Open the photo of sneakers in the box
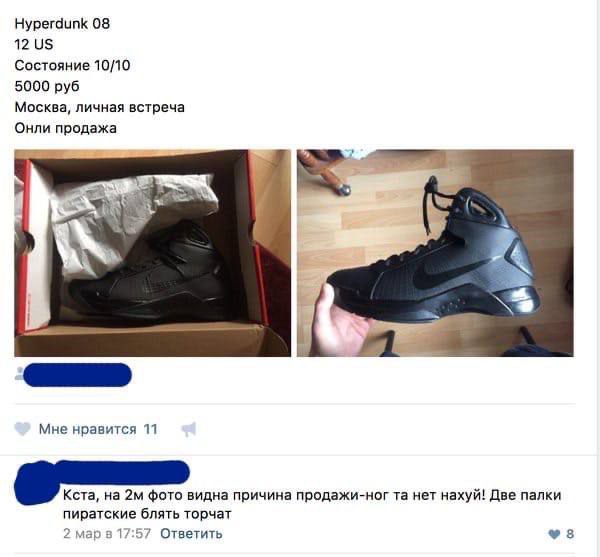600x557 pixels. (153, 253)
